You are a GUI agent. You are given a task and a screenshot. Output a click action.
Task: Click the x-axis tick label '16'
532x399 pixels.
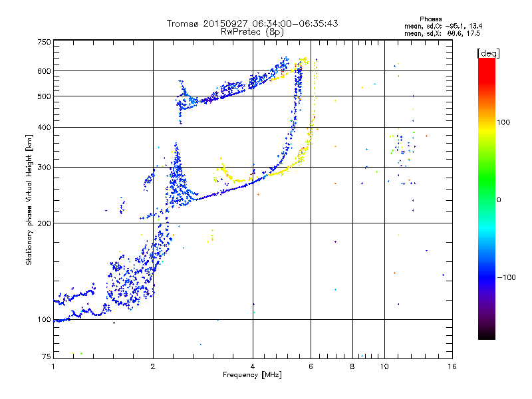tap(452, 366)
